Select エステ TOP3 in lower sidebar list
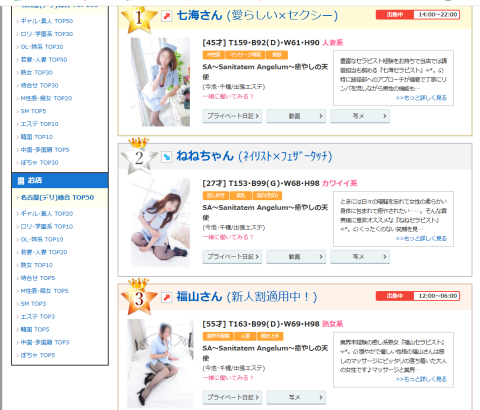The width and height of the screenshot is (480, 410). [38, 316]
